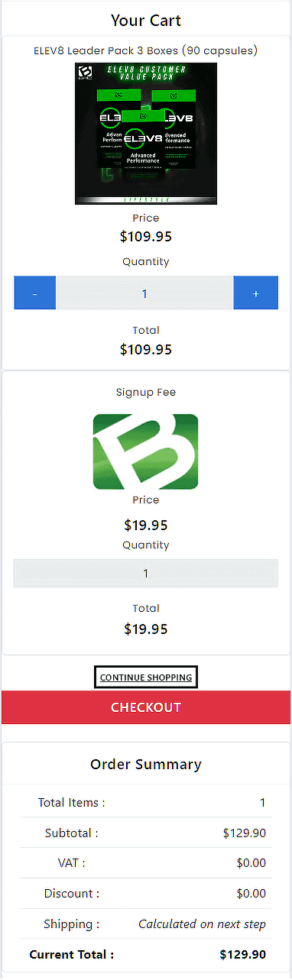Image resolution: width=292 pixels, height=980 pixels.
Task: Follow the Continue Shopping link
Action: [x=146, y=678]
